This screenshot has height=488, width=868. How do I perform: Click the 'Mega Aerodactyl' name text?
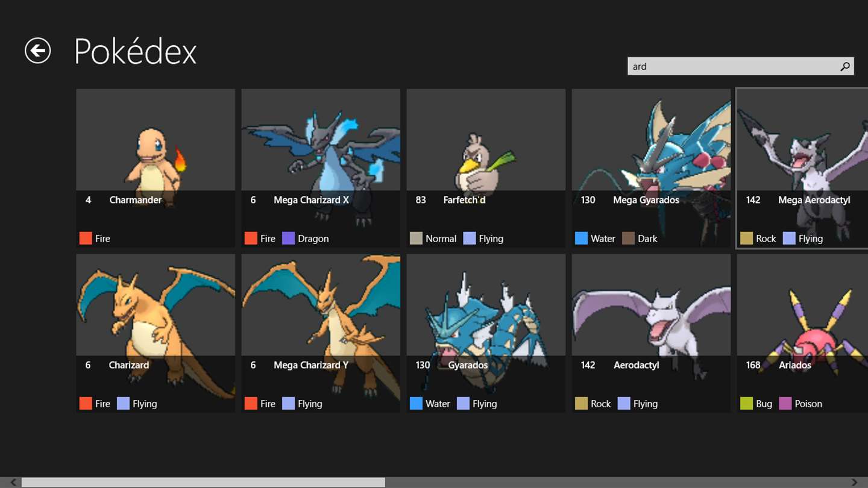(x=814, y=200)
